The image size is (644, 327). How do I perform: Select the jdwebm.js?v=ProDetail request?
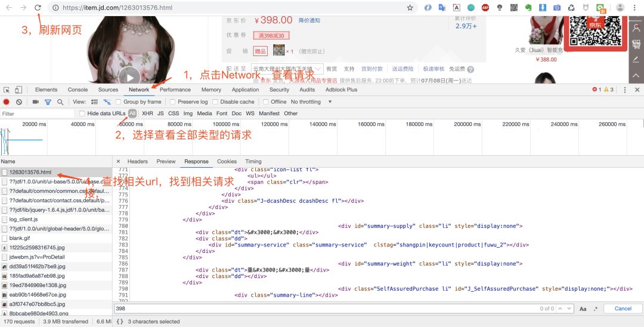click(x=56, y=257)
